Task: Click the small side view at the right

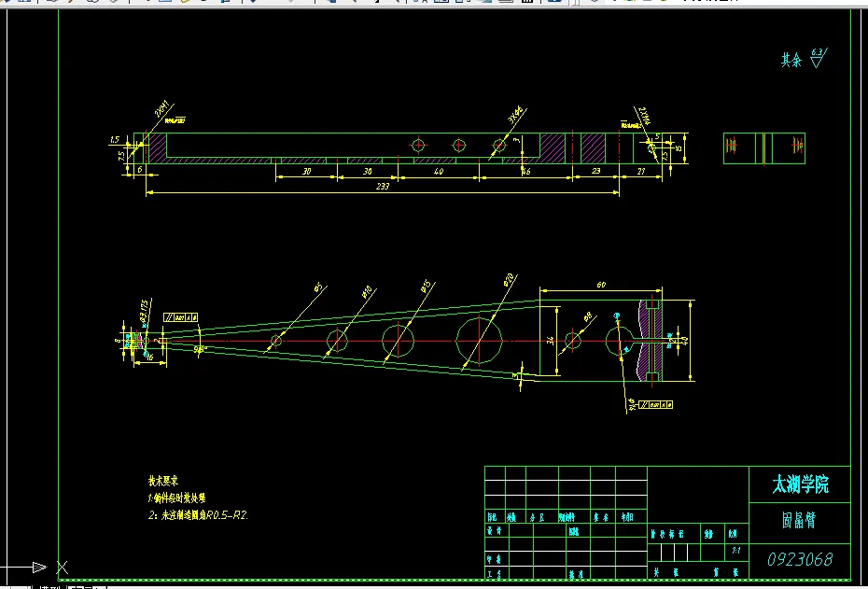Action: 763,148
